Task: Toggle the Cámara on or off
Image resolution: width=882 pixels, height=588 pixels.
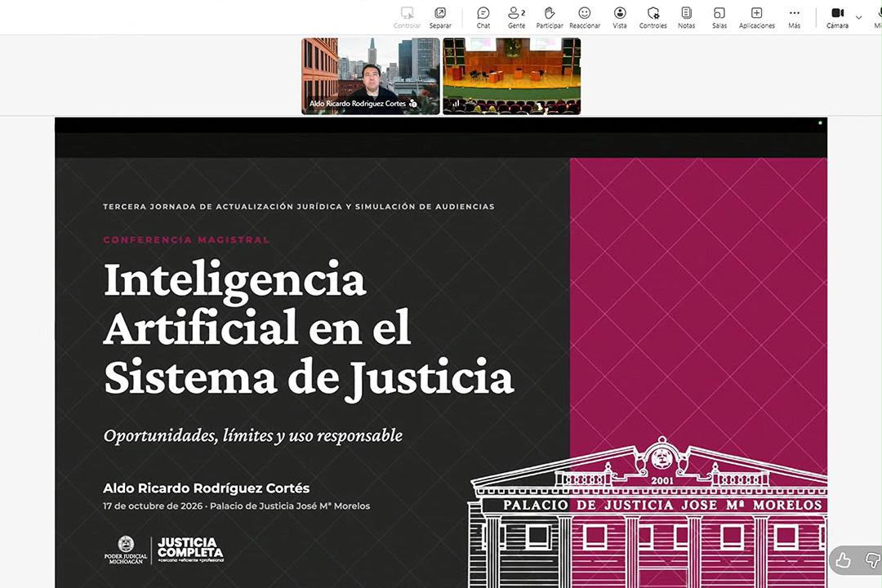Action: (x=838, y=17)
